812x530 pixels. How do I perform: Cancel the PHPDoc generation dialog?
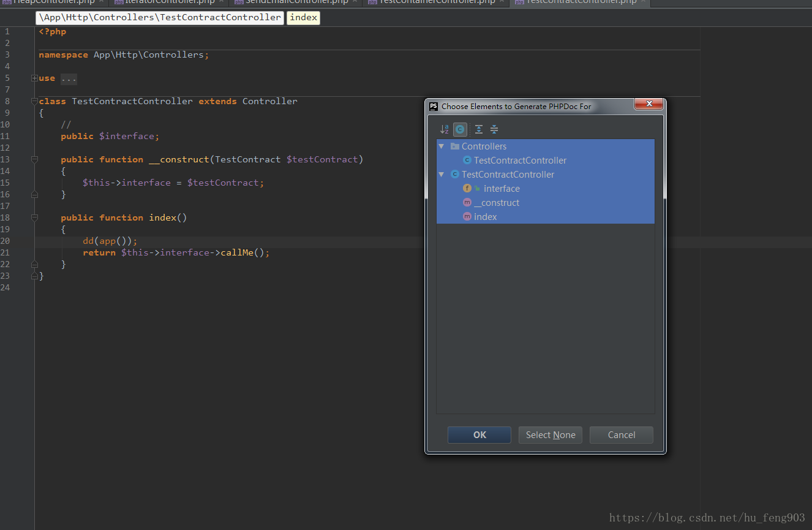point(622,435)
